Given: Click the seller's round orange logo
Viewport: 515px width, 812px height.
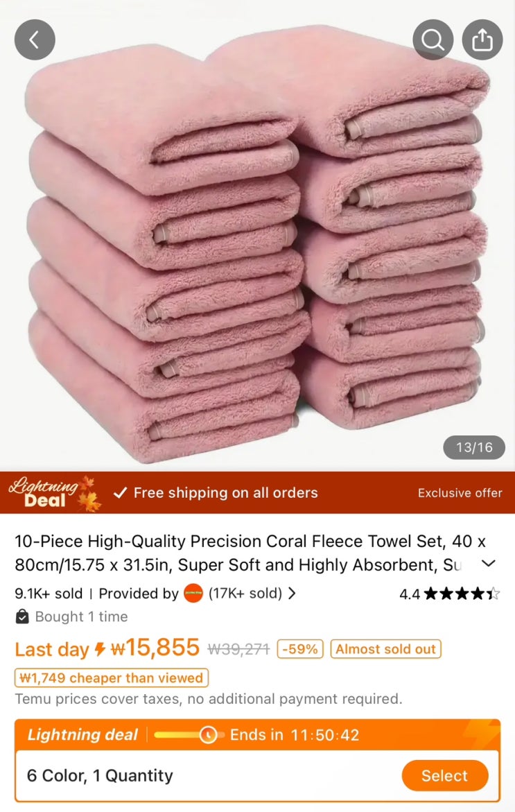Looking at the screenshot, I should [x=193, y=594].
